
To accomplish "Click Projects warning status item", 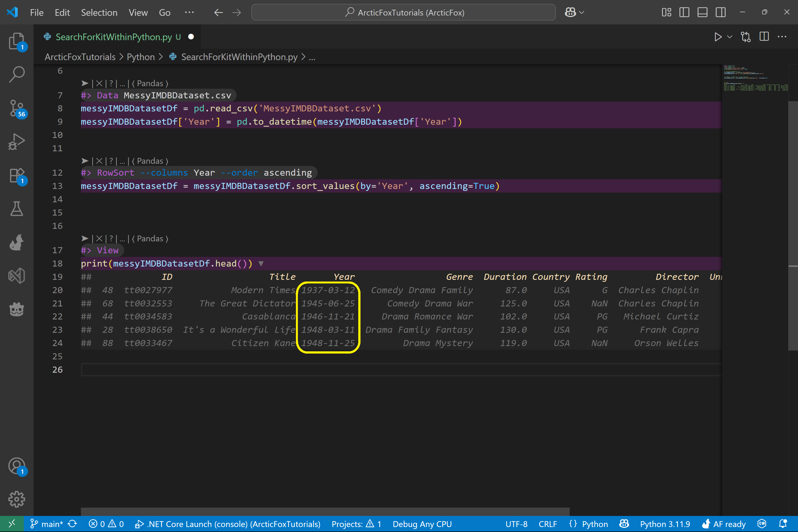I will (x=356, y=524).
